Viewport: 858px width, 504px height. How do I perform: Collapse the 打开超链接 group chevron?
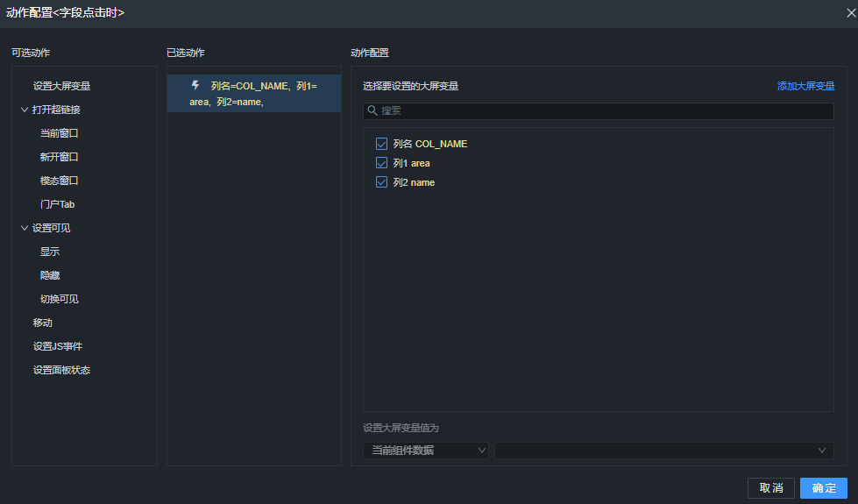[24, 110]
